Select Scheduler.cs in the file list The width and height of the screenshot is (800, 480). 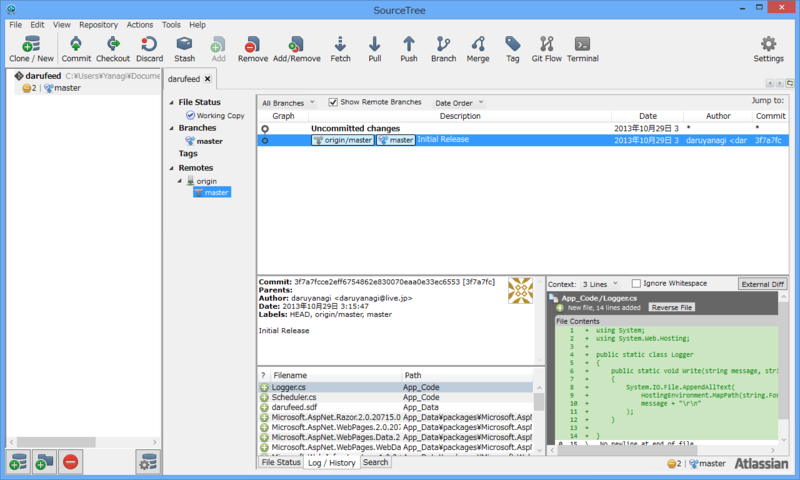pyautogui.click(x=396, y=397)
